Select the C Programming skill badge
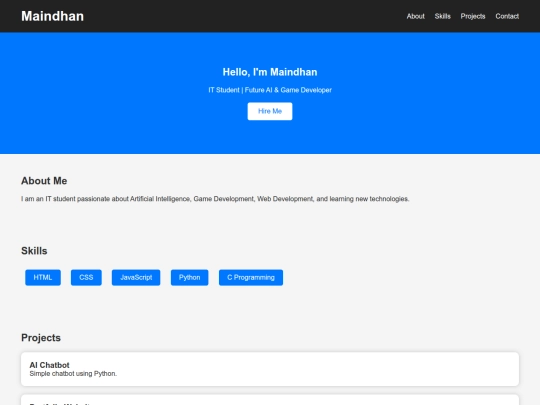Screen dimensions: 540x405 (x=251, y=278)
